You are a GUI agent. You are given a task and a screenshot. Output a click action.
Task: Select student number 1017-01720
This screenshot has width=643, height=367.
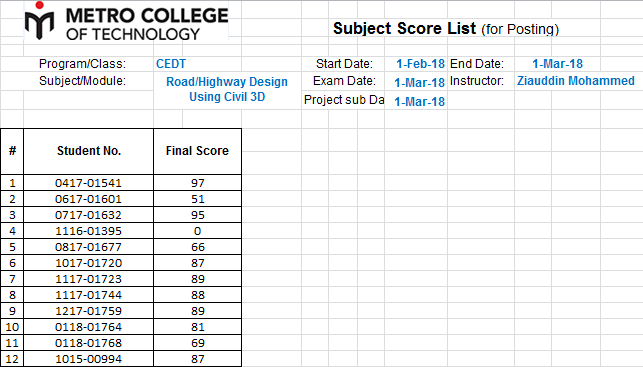(89, 263)
